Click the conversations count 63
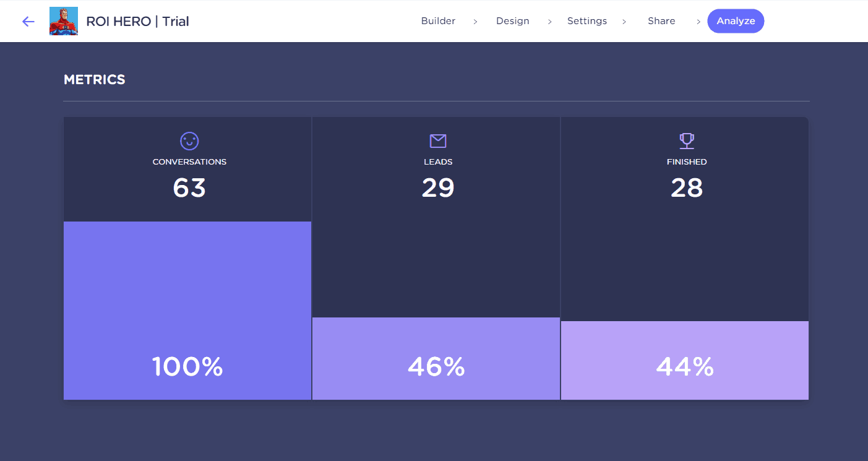 (x=189, y=188)
